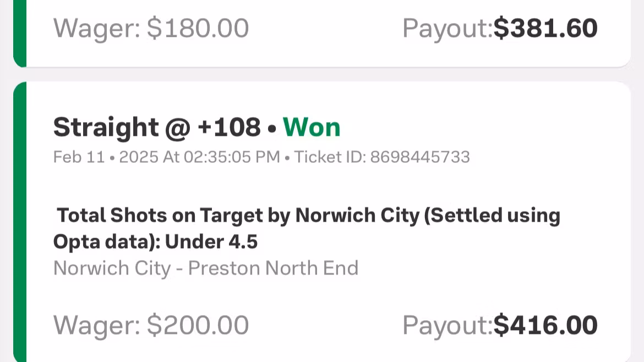Image resolution: width=644 pixels, height=362 pixels.
Task: Click the $416.00 payout amount
Action: [x=545, y=325]
